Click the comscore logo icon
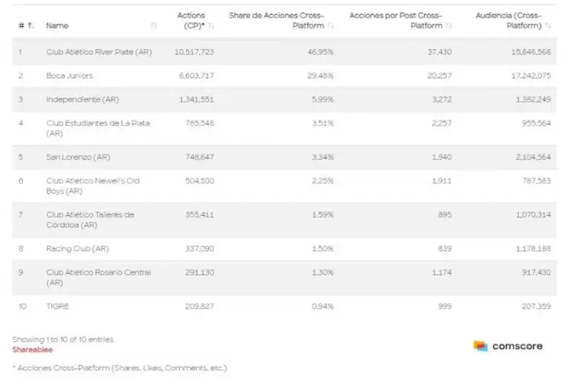 (480, 346)
